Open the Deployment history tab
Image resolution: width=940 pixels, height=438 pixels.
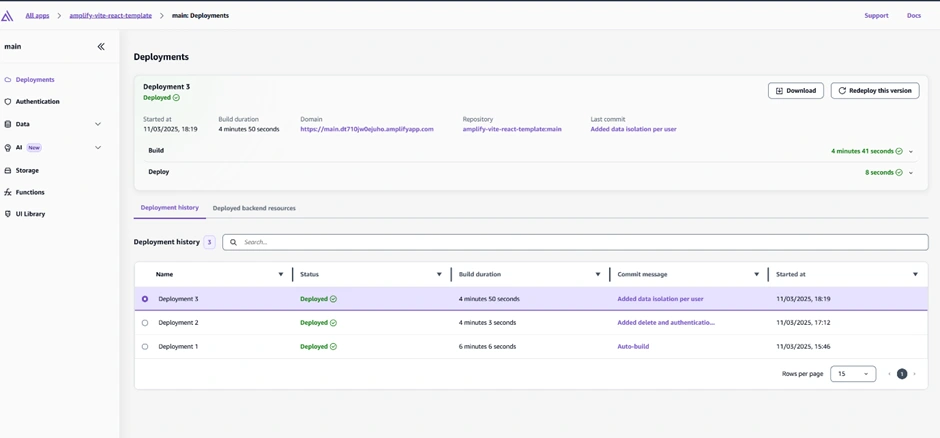coord(169,208)
